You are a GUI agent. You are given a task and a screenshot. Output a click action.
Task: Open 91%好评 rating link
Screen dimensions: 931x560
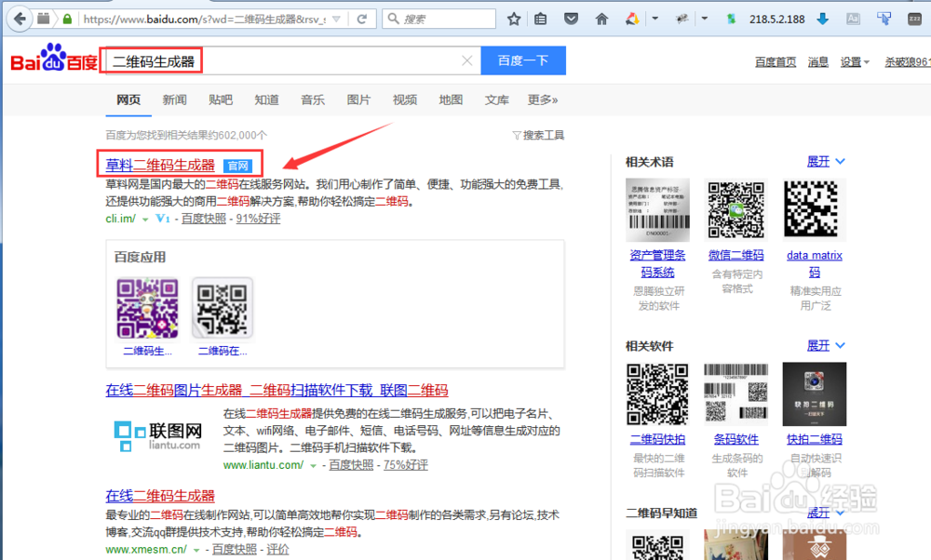coord(258,219)
